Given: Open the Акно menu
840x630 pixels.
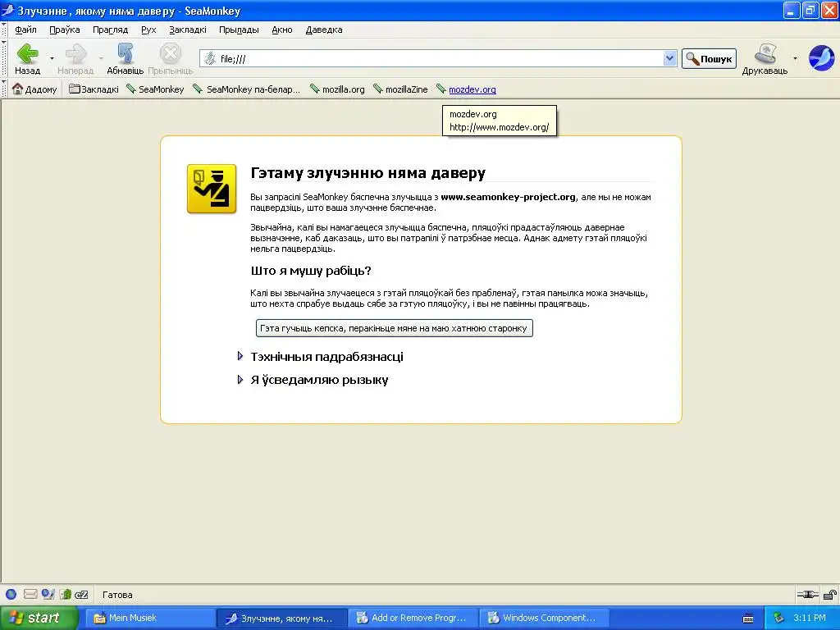Looking at the screenshot, I should tap(282, 30).
